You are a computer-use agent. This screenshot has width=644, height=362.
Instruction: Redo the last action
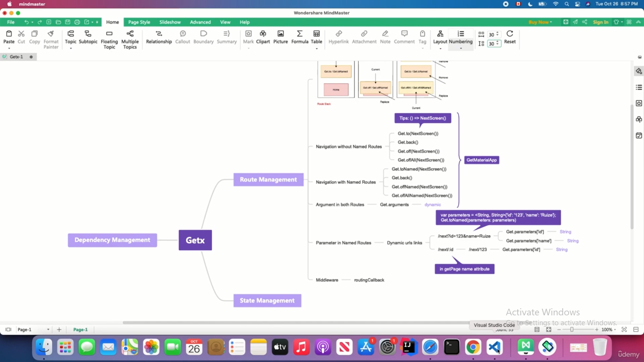(40, 22)
